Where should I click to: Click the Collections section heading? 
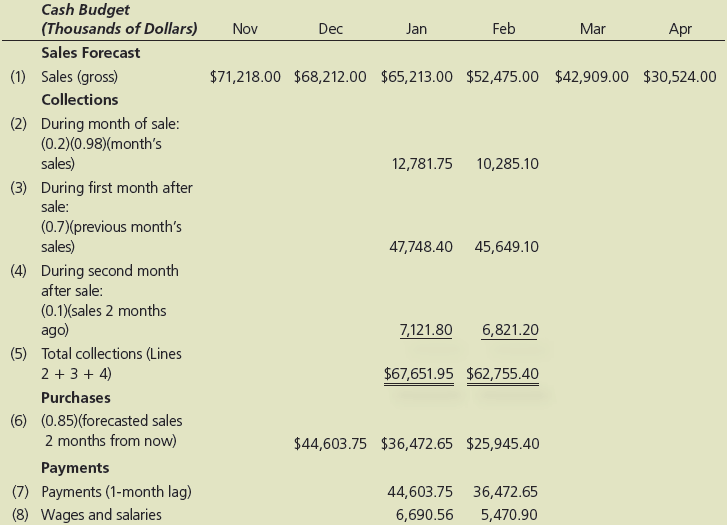79,100
